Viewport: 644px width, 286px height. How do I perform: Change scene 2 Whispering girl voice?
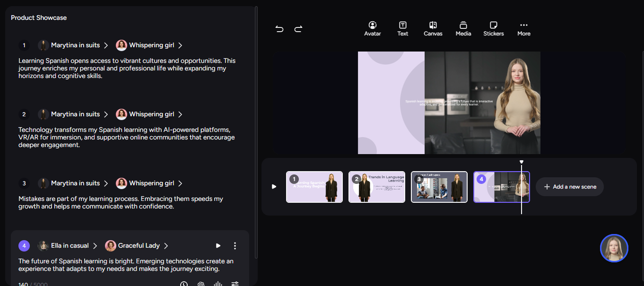tap(149, 114)
